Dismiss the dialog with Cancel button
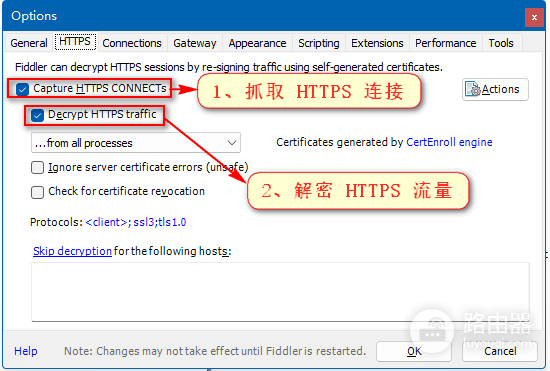The width and height of the screenshot is (550, 371). 500,351
